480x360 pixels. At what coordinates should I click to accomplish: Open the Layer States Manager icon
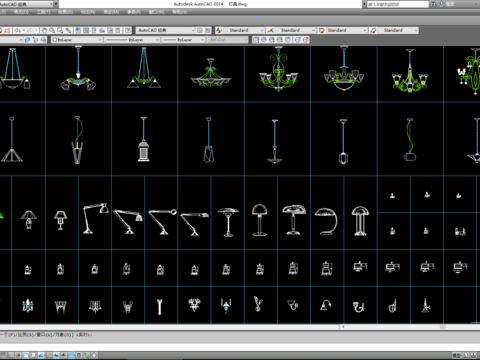tap(43, 40)
